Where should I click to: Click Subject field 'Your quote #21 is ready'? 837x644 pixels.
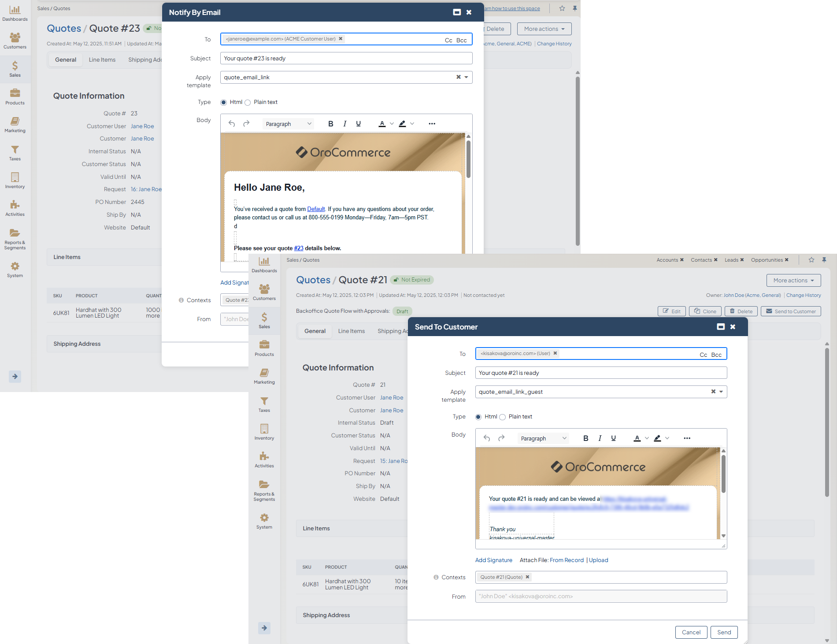pos(601,373)
